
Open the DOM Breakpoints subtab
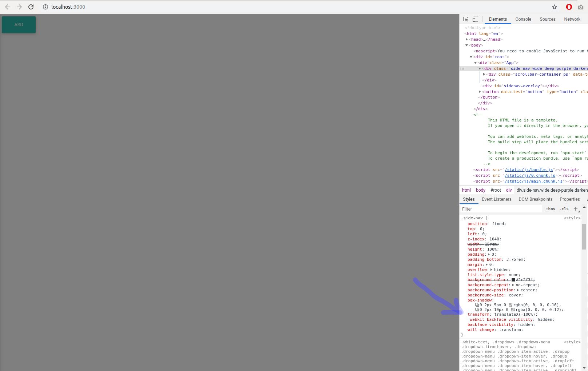536,199
